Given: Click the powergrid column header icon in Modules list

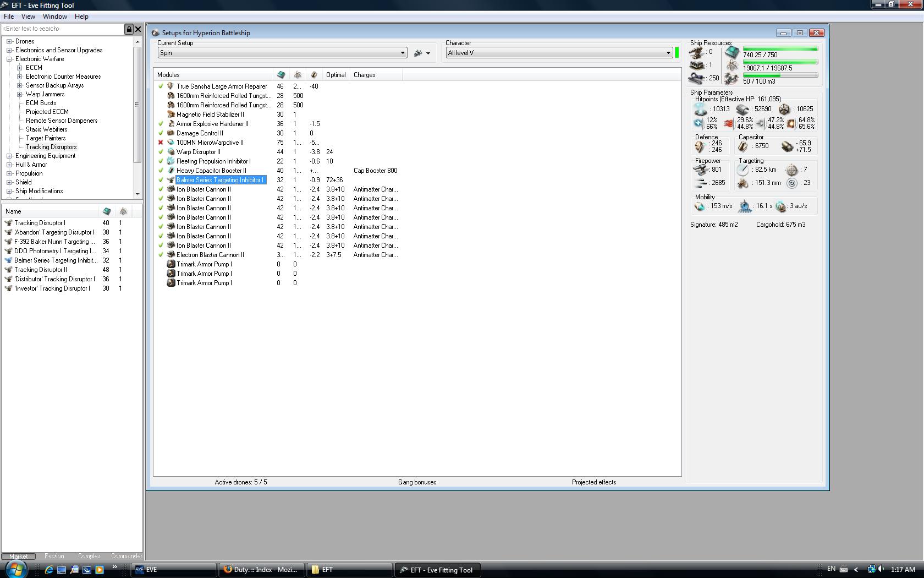Looking at the screenshot, I should point(298,75).
